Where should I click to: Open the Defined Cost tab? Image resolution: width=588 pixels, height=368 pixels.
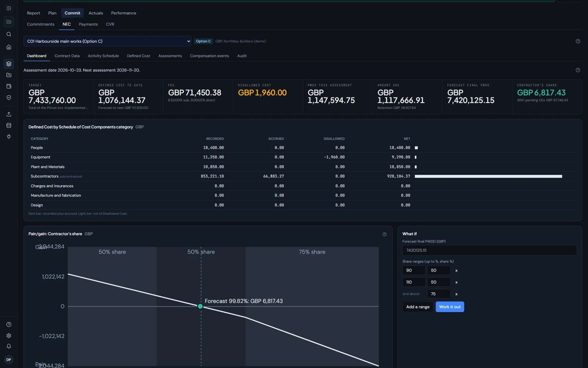tap(139, 56)
